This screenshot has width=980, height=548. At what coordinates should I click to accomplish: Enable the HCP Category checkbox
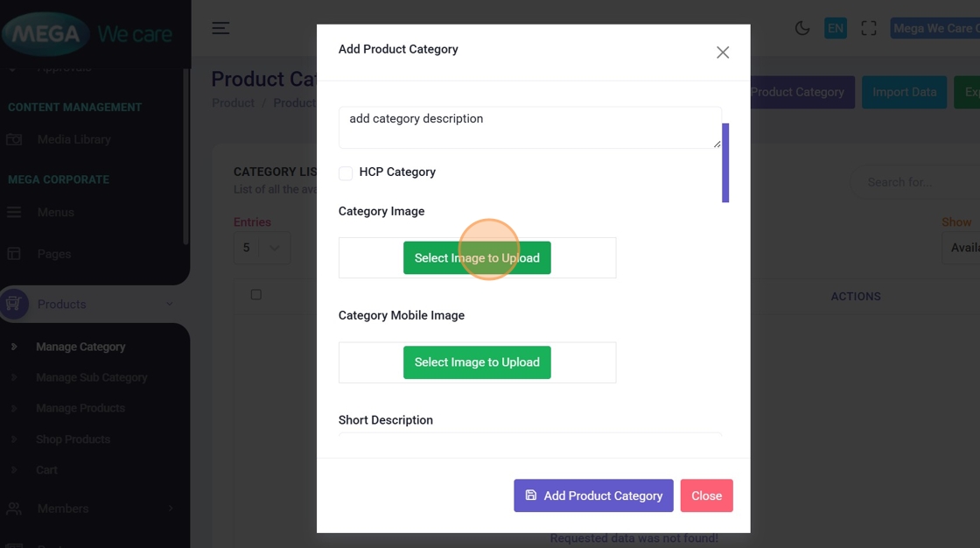tap(346, 173)
